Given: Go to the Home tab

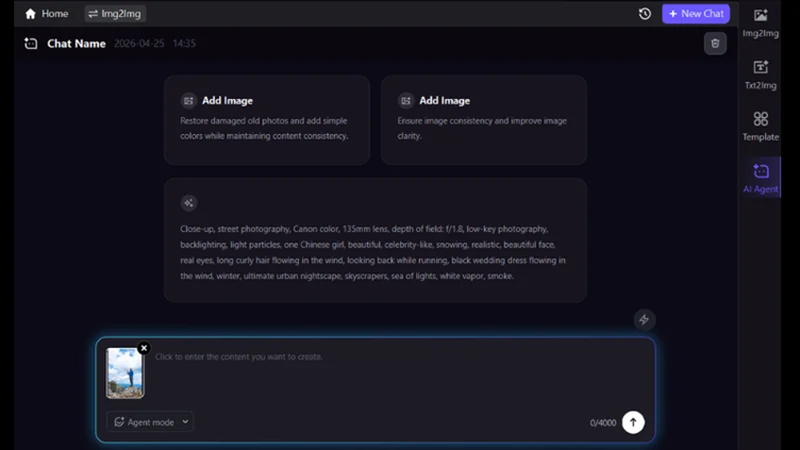Looking at the screenshot, I should click(x=46, y=14).
